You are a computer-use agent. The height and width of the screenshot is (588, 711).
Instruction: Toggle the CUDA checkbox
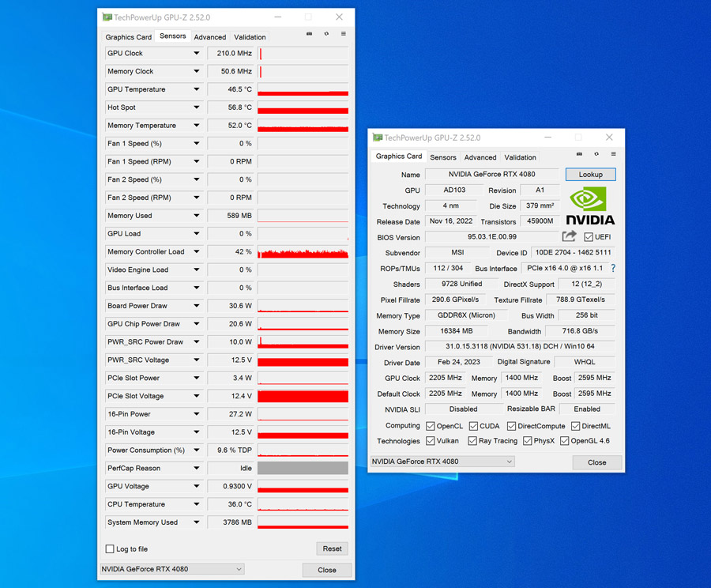pyautogui.click(x=473, y=426)
